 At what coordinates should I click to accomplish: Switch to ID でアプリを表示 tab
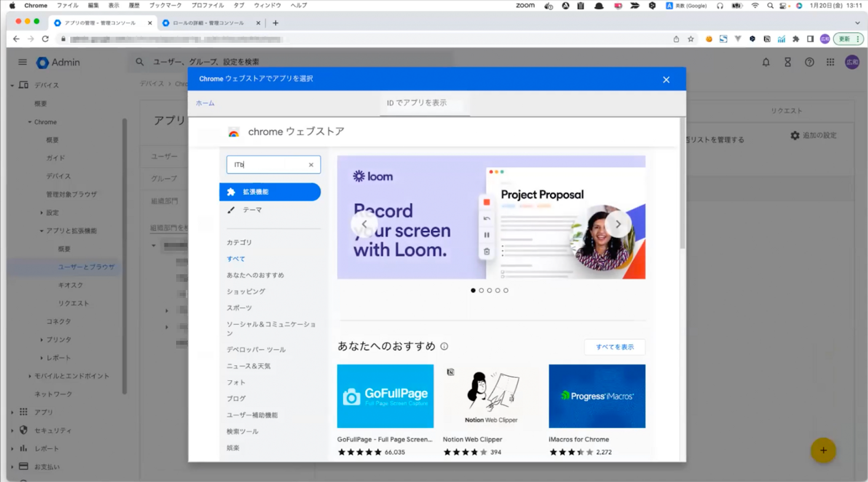(x=417, y=103)
